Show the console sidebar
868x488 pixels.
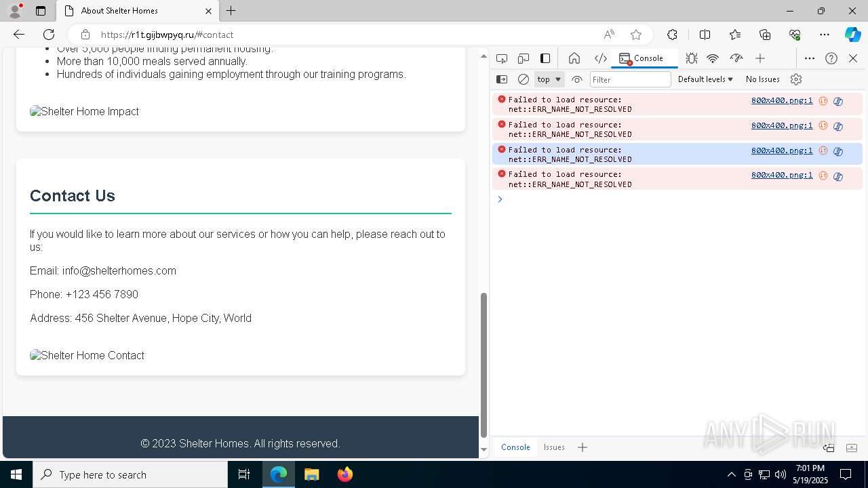(x=502, y=79)
